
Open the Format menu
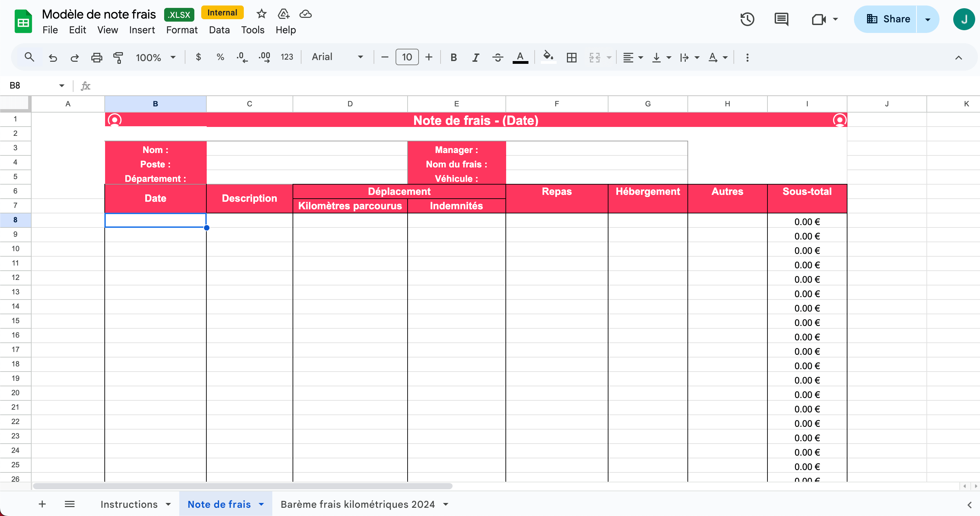(181, 30)
